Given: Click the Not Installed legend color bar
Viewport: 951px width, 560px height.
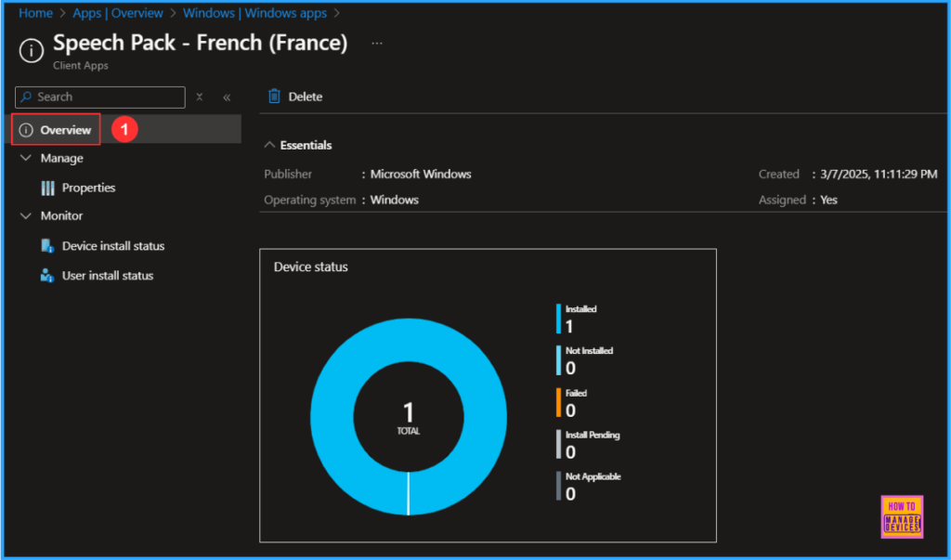Looking at the screenshot, I should (x=558, y=360).
